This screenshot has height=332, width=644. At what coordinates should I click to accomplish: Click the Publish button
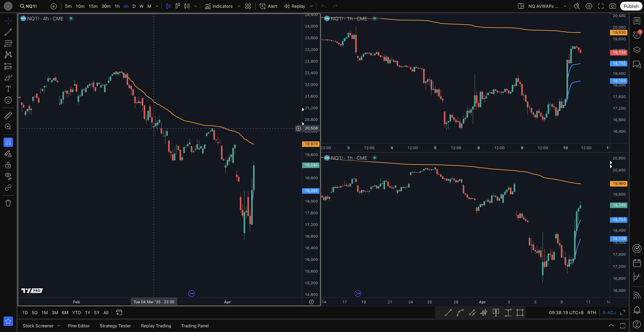tap(631, 6)
